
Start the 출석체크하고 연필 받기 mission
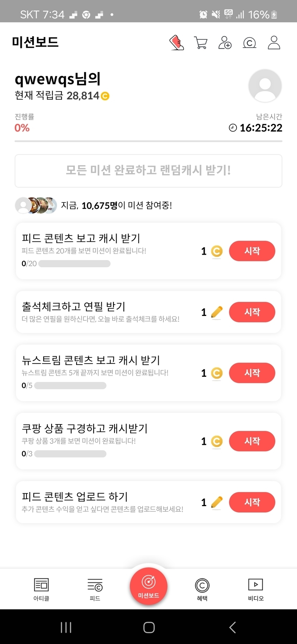pyautogui.click(x=252, y=312)
